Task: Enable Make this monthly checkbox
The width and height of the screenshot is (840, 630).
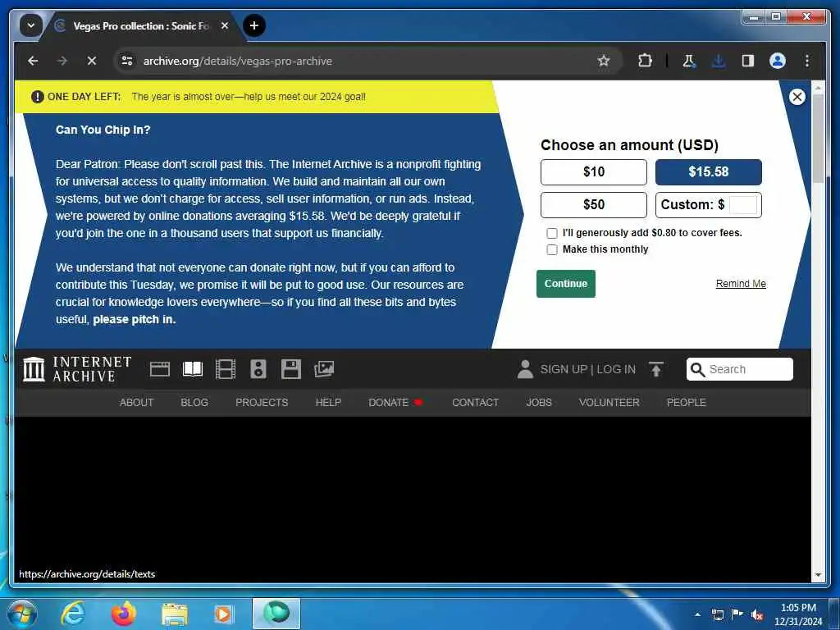Action: click(552, 249)
